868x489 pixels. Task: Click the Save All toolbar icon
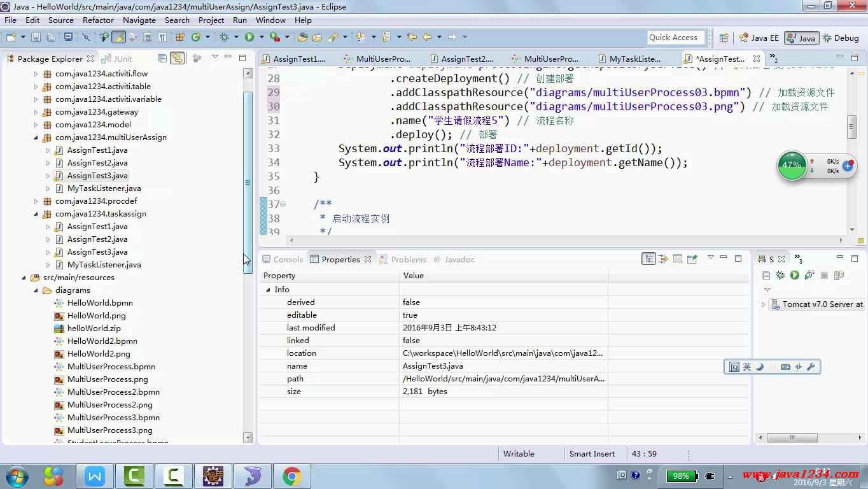pyautogui.click(x=51, y=38)
